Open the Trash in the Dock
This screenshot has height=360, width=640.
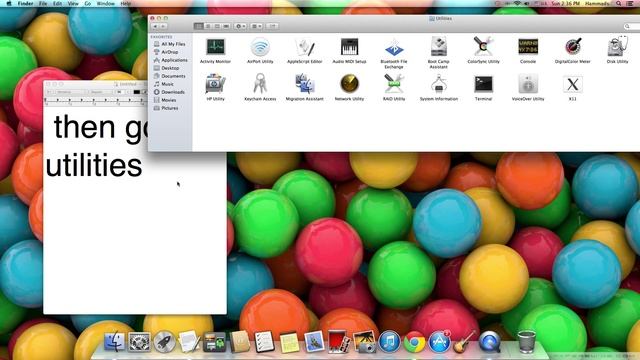pos(527,342)
